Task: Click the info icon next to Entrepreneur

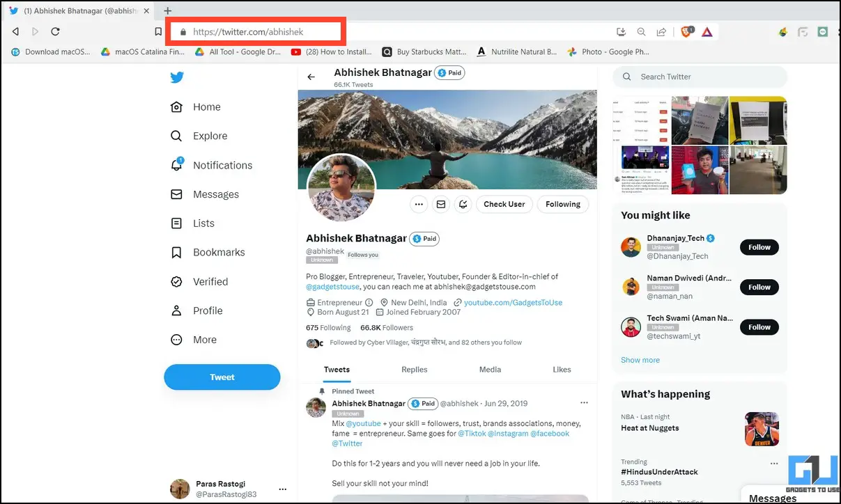Action: (x=369, y=303)
